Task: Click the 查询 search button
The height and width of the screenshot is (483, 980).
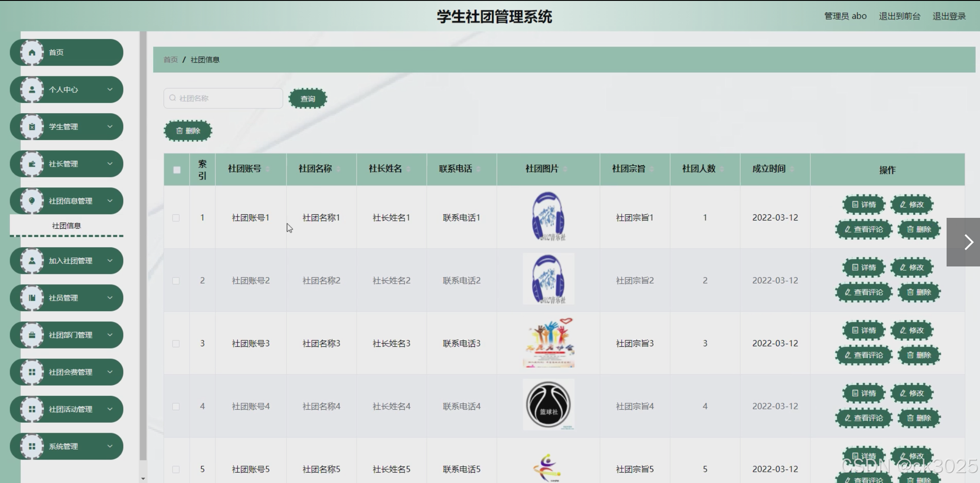Action: [x=308, y=99]
